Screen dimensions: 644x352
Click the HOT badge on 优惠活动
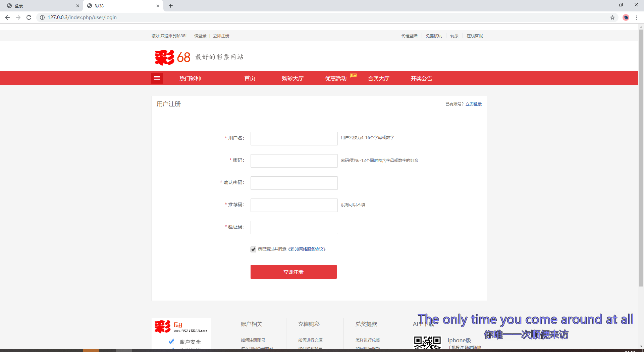click(353, 75)
